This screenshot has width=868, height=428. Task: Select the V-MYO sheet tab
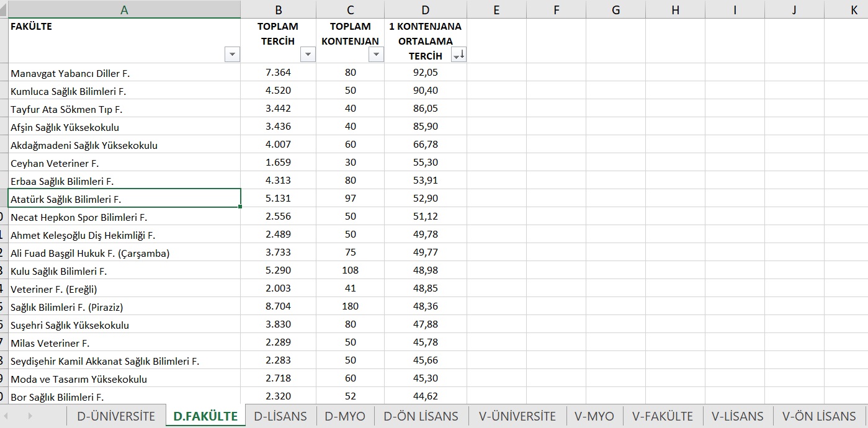(594, 416)
